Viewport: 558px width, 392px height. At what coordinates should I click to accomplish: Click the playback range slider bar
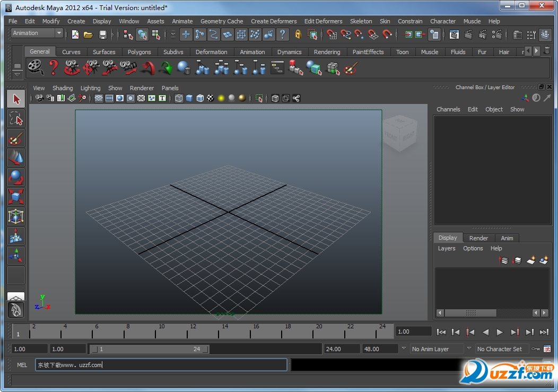tap(150, 349)
